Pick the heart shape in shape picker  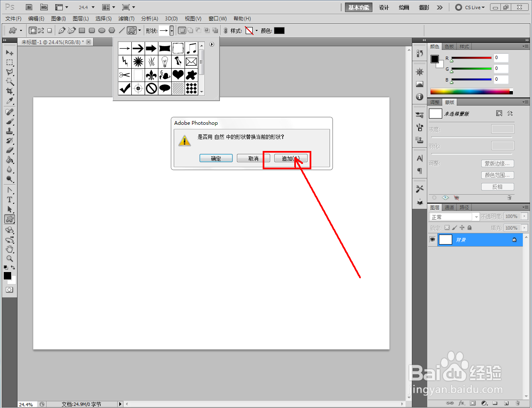[x=178, y=75]
